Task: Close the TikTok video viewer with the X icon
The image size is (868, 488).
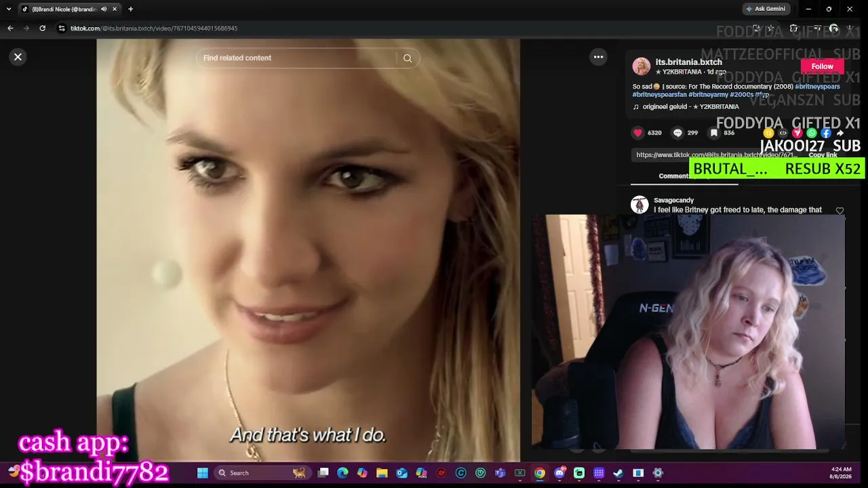Action: [x=18, y=57]
